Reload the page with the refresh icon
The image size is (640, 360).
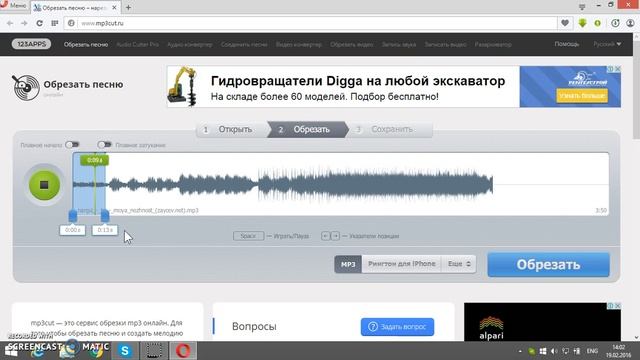[40, 23]
